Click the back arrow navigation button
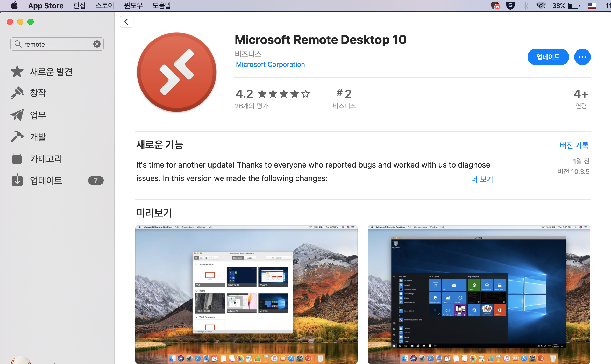611x364 pixels. click(126, 22)
